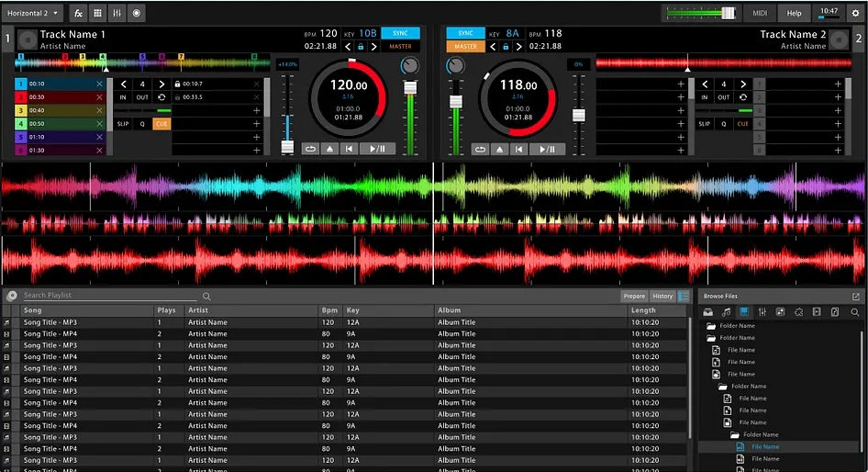Toggle quantize Q on deck 1
The image size is (868, 472).
(142, 124)
